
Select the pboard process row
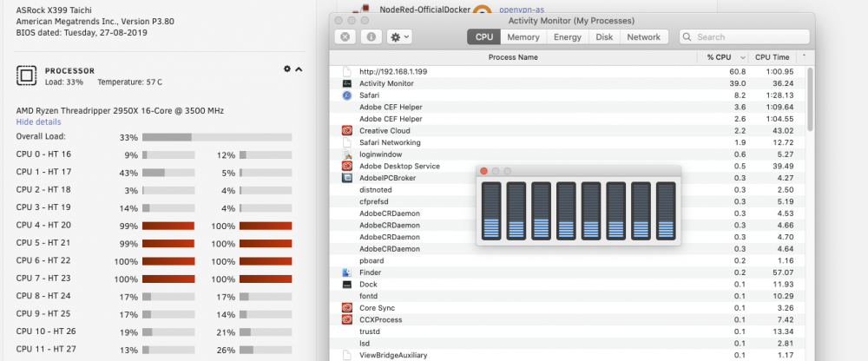(568, 261)
